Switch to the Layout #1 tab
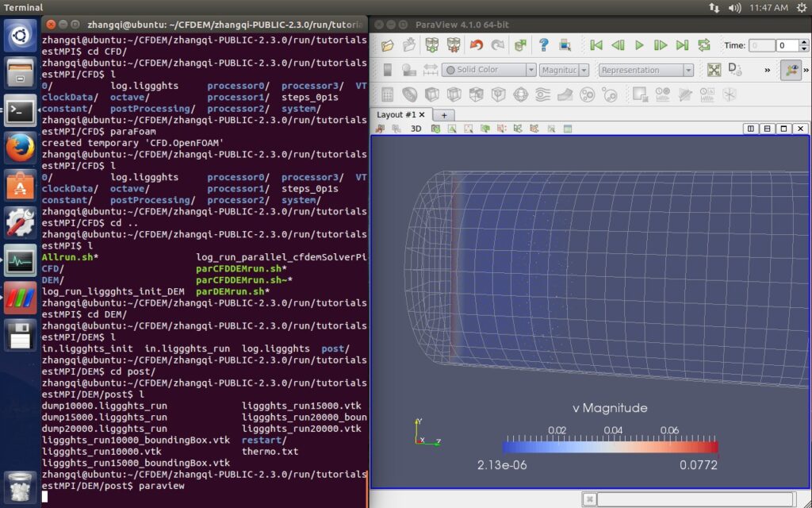Image resolution: width=812 pixels, height=508 pixels. [395, 114]
